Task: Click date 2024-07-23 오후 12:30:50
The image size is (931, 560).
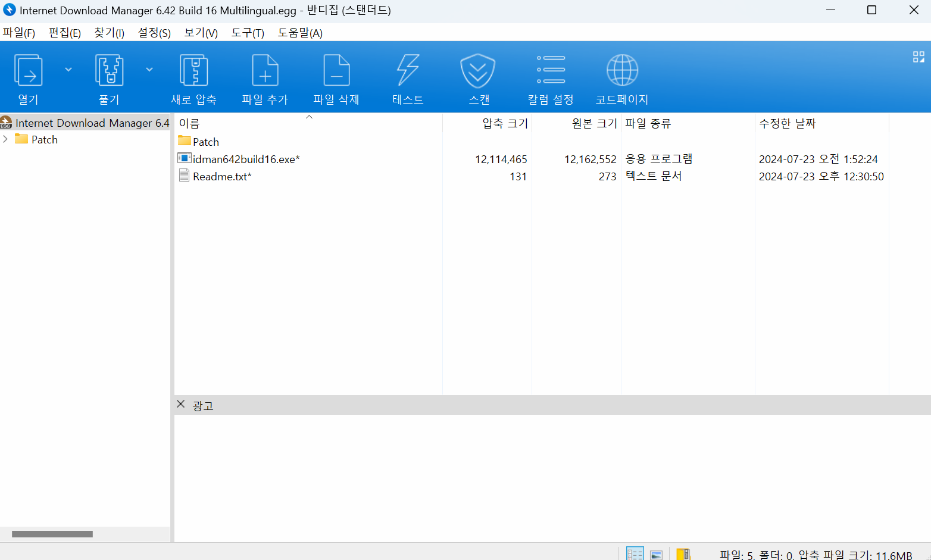Action: tap(821, 176)
